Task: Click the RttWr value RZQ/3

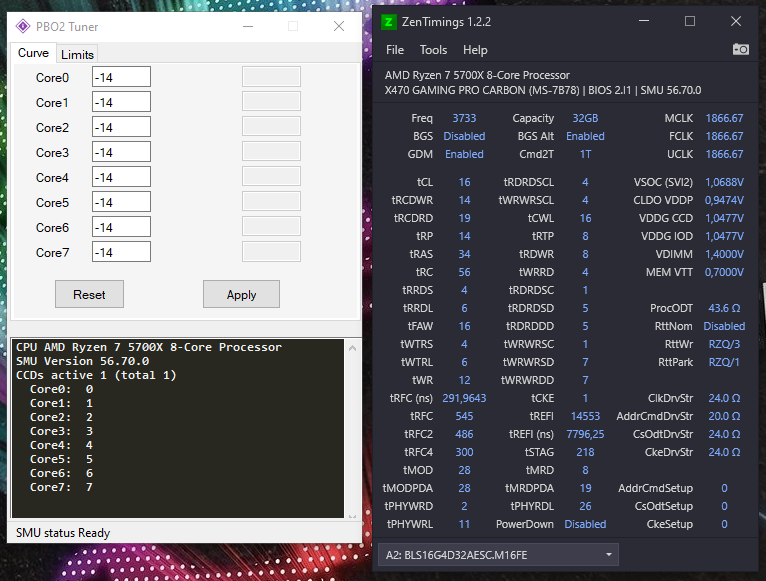Action: pyautogui.click(x=724, y=344)
